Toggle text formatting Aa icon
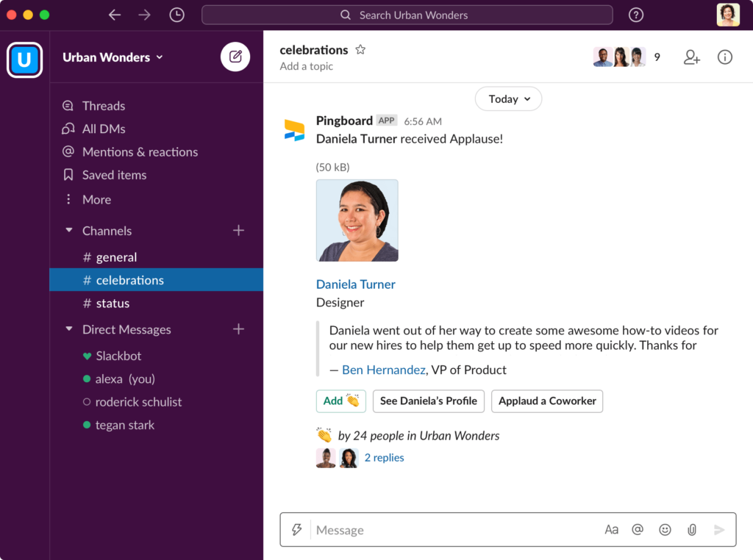The height and width of the screenshot is (560, 753). (x=611, y=529)
